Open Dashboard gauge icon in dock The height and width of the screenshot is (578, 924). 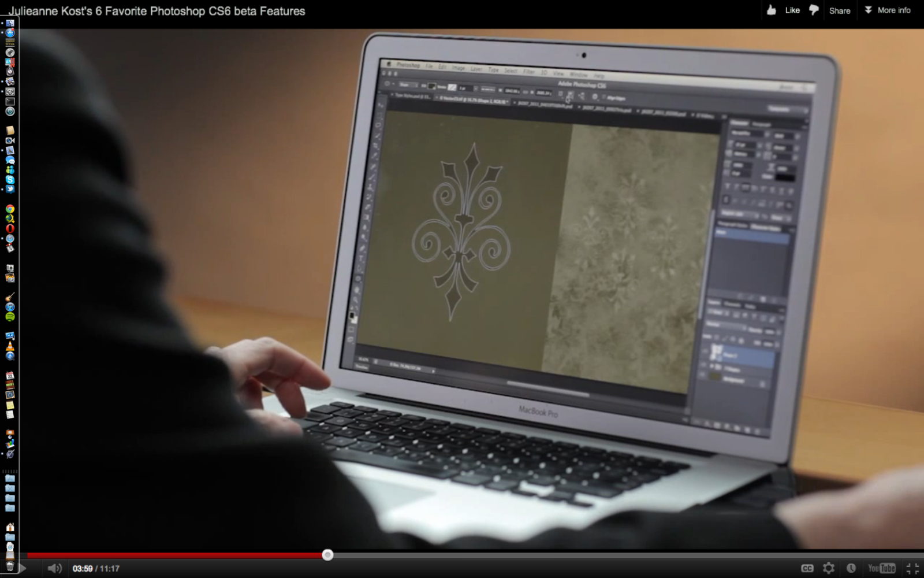coord(10,72)
